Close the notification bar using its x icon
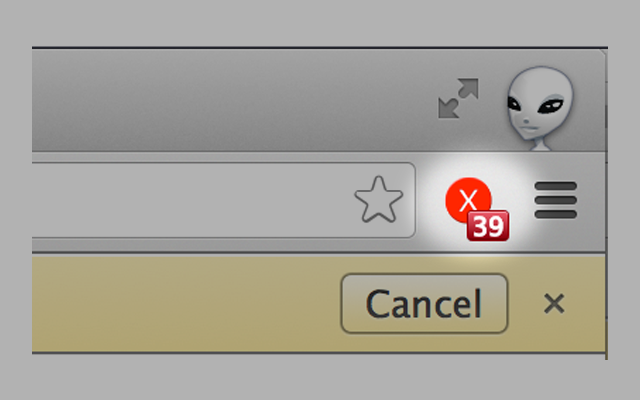 click(x=554, y=304)
